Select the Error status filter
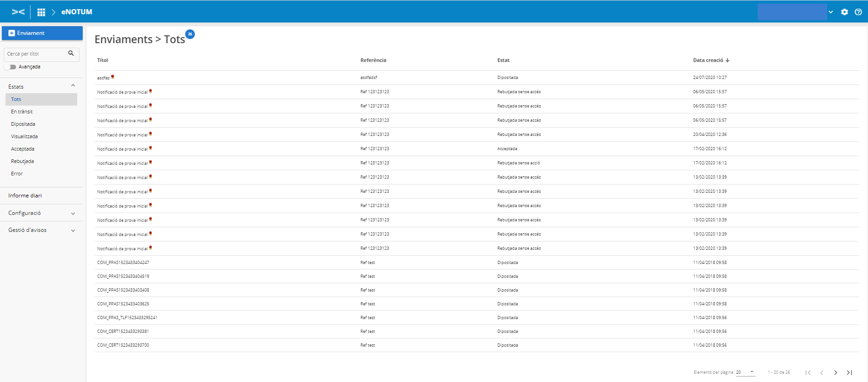This screenshot has height=382, width=868. point(17,174)
